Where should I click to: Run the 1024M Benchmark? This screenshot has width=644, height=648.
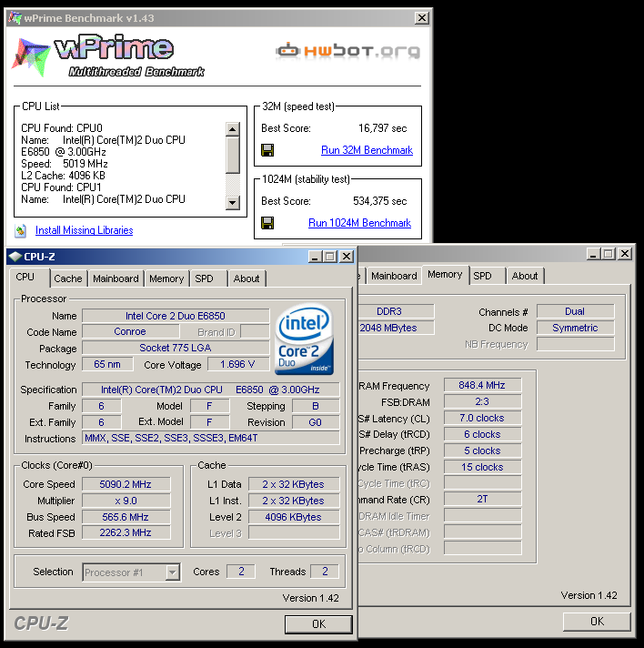359,223
